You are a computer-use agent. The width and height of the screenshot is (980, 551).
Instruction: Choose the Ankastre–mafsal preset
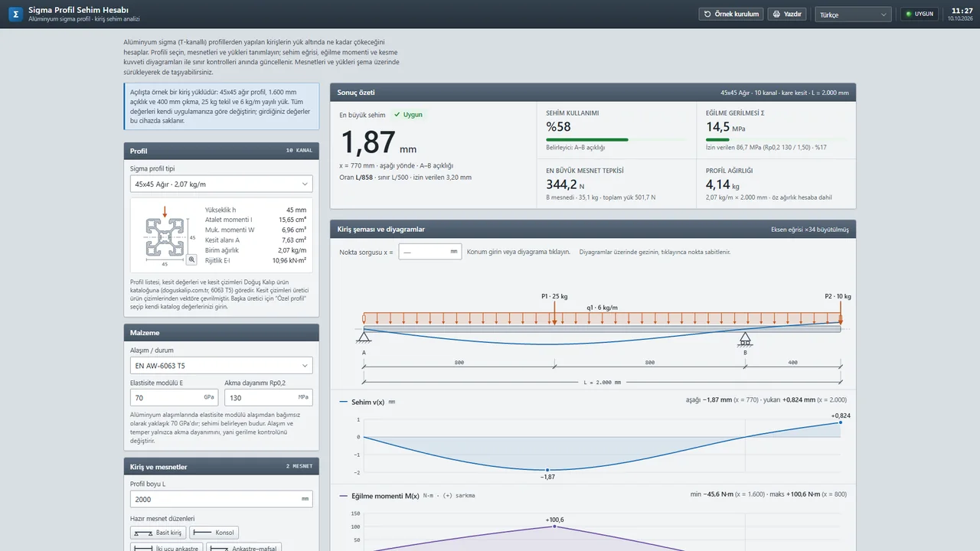[x=243, y=547]
